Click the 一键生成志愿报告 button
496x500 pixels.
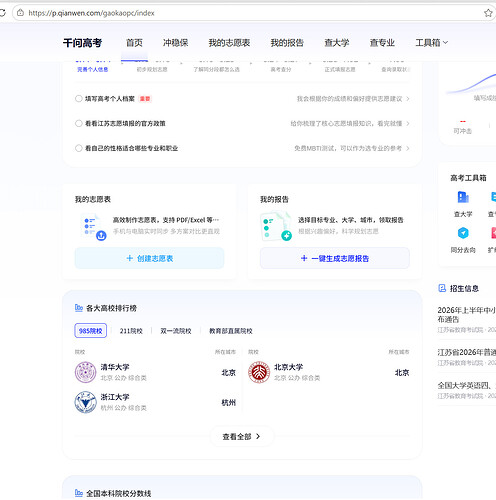tap(335, 258)
